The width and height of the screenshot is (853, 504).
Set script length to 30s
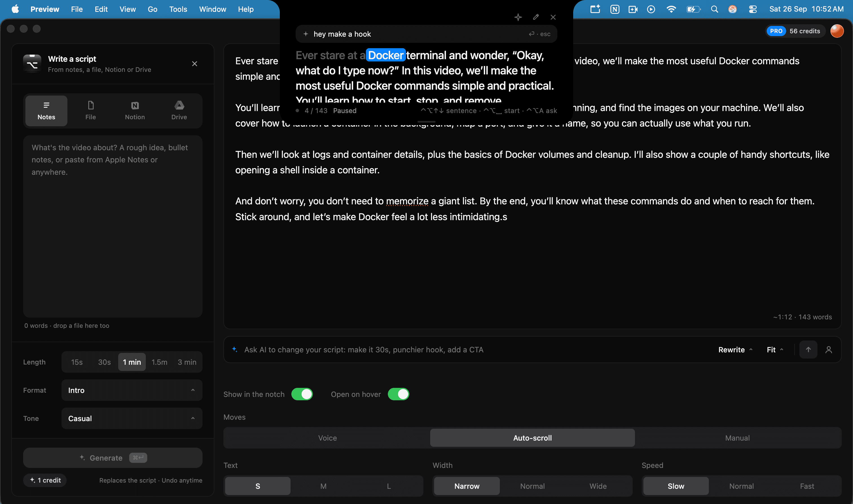coord(104,362)
